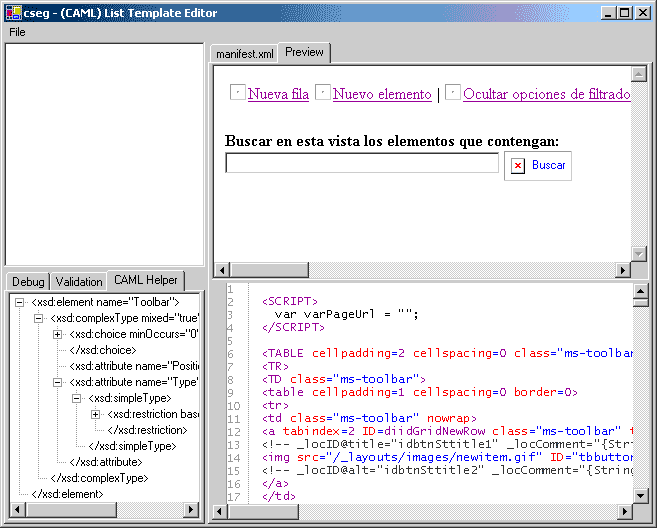Click the cseg application icon in title bar
Viewport: 657px width, 528px height.
click(x=13, y=13)
